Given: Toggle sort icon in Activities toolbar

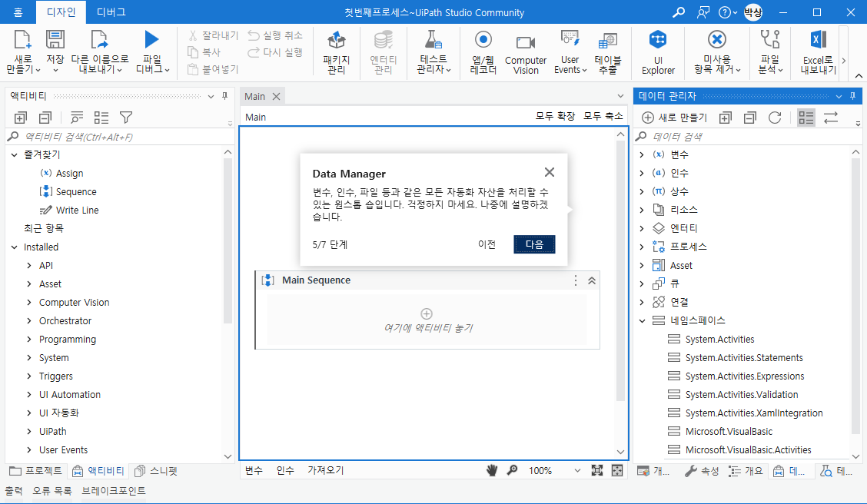Looking at the screenshot, I should point(77,117).
